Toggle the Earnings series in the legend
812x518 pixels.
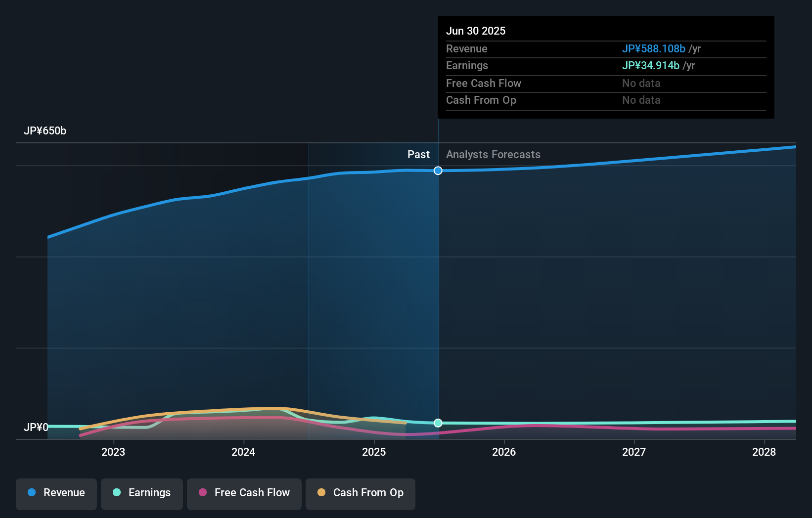[142, 494]
